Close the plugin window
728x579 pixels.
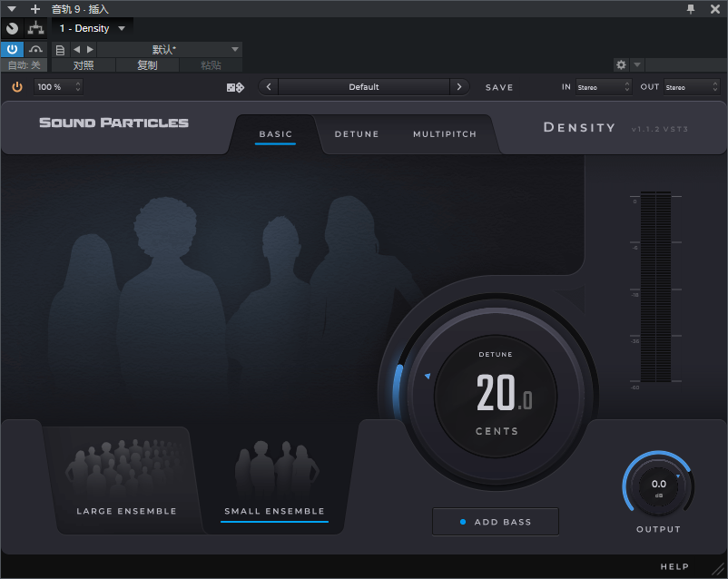pyautogui.click(x=715, y=9)
